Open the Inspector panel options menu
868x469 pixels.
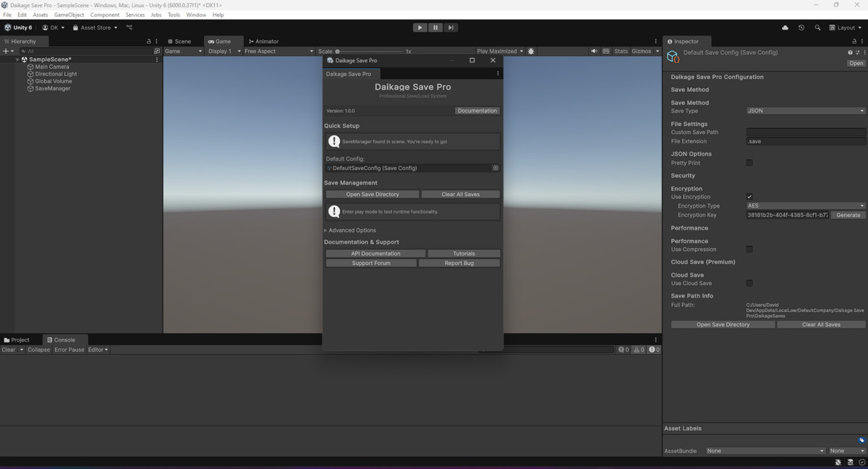point(861,41)
